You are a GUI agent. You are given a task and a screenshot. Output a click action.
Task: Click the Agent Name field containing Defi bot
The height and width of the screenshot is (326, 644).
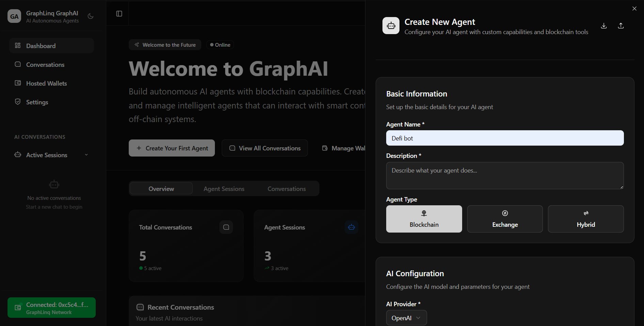[x=504, y=138]
